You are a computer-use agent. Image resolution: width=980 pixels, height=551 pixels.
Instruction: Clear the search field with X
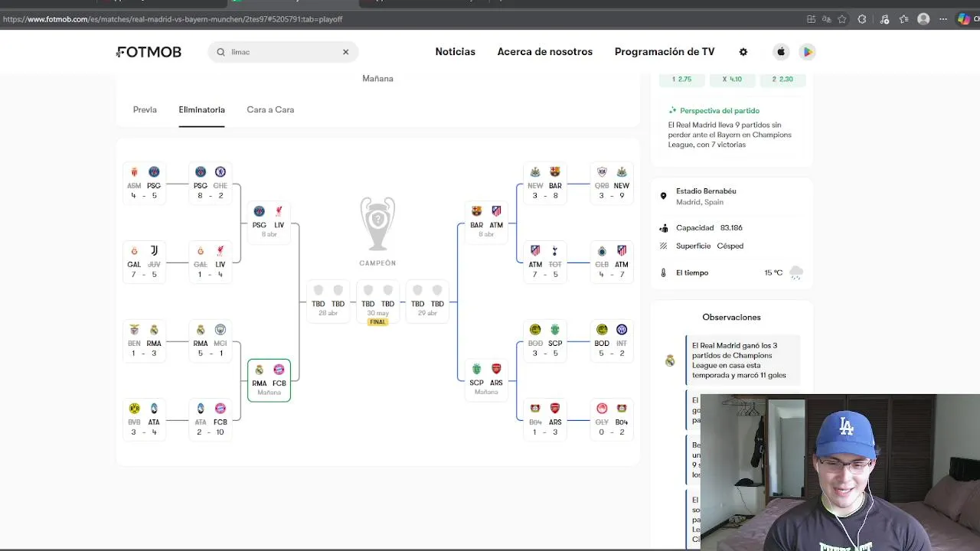pyautogui.click(x=345, y=52)
